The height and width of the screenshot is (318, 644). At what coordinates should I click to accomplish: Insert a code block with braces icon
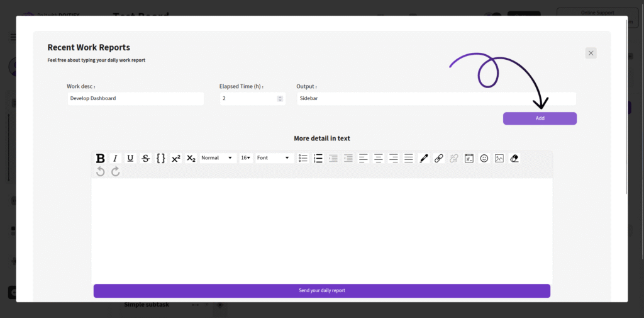click(x=161, y=159)
